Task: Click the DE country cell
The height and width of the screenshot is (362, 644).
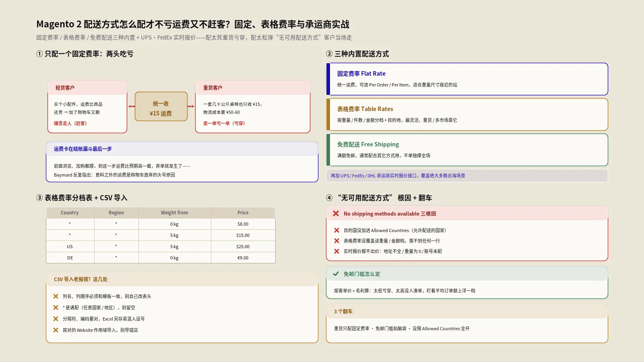Action: [70, 258]
